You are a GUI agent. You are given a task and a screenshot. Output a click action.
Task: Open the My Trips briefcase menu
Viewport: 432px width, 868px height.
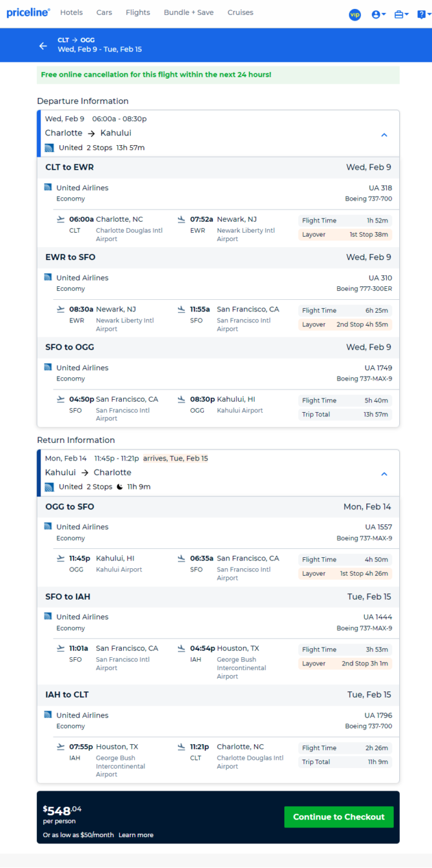point(402,14)
